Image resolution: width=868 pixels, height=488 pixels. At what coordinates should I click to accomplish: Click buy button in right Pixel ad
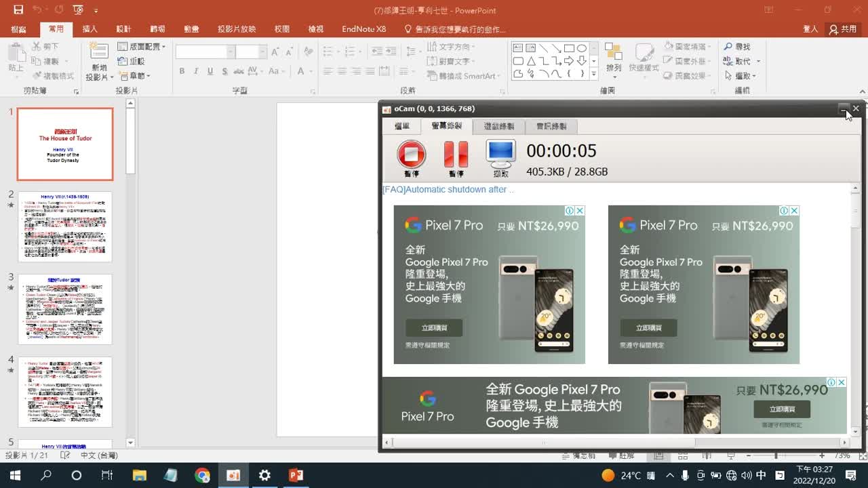tap(648, 328)
